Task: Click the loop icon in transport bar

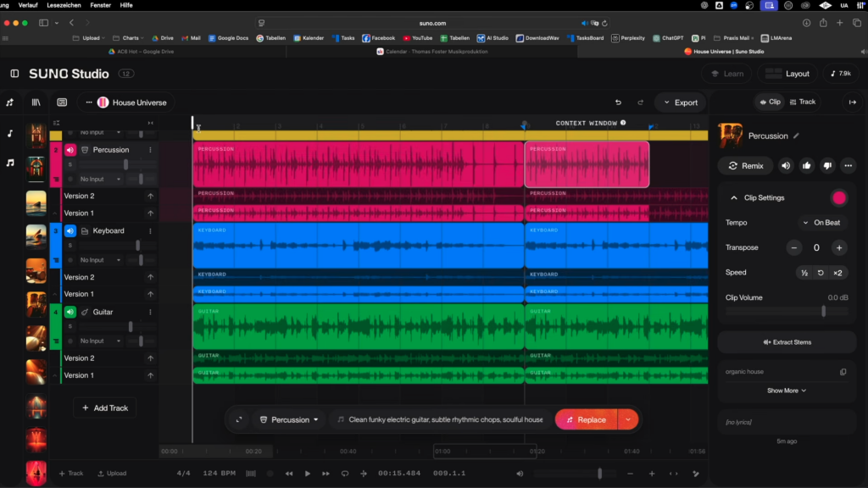Action: point(345,474)
